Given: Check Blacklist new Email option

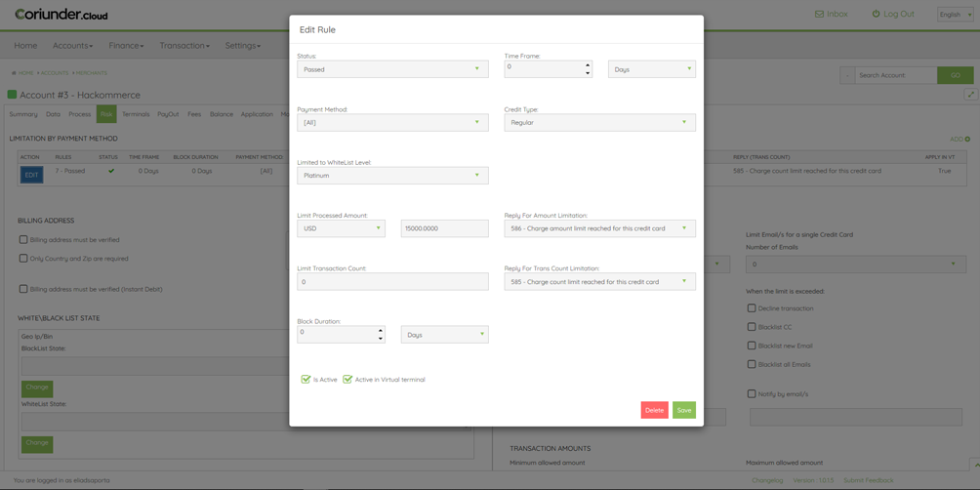Looking at the screenshot, I should tap(752, 346).
